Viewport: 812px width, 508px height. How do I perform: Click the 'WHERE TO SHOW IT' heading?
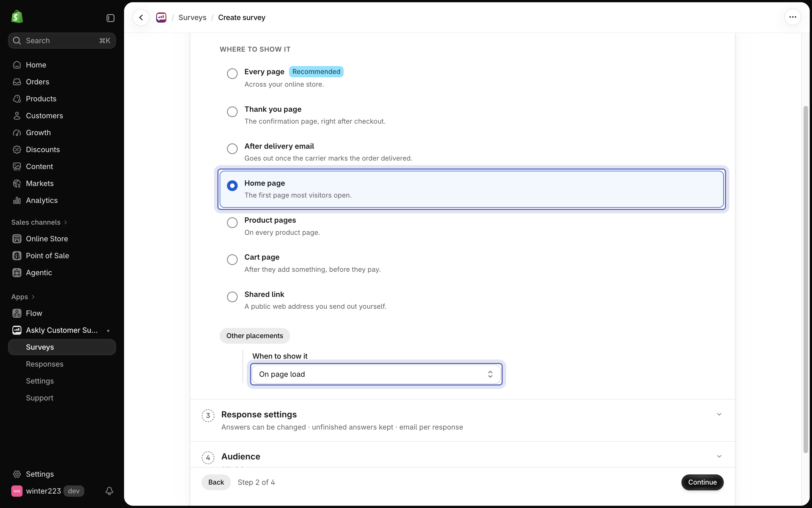tap(255, 49)
